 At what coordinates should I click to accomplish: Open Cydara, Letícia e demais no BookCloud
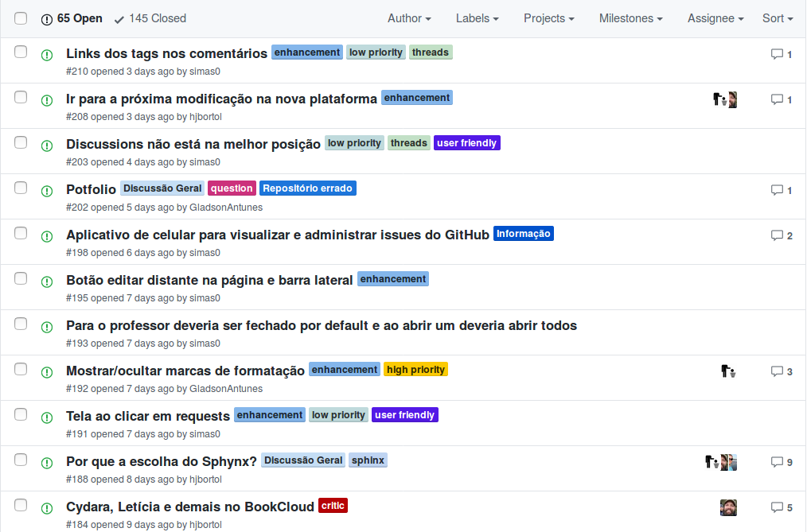pos(190,507)
